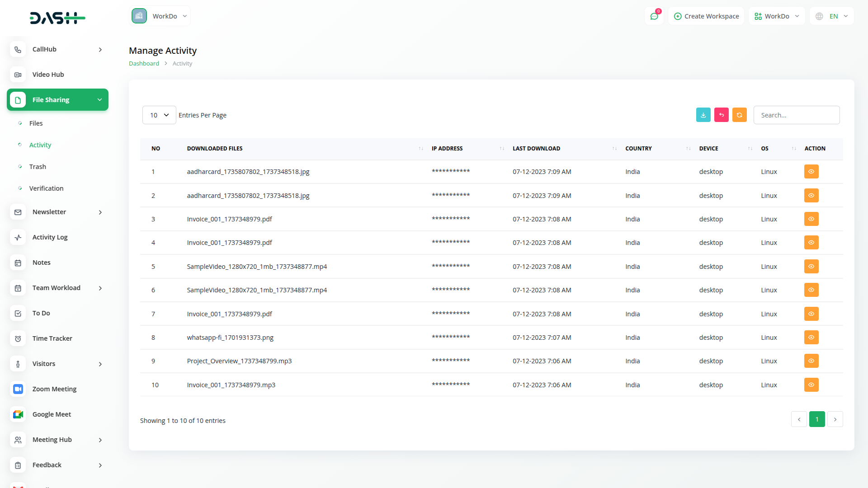Viewport: 868px width, 488px height.
Task: Expand the EN language dropdown
Action: pos(832,16)
